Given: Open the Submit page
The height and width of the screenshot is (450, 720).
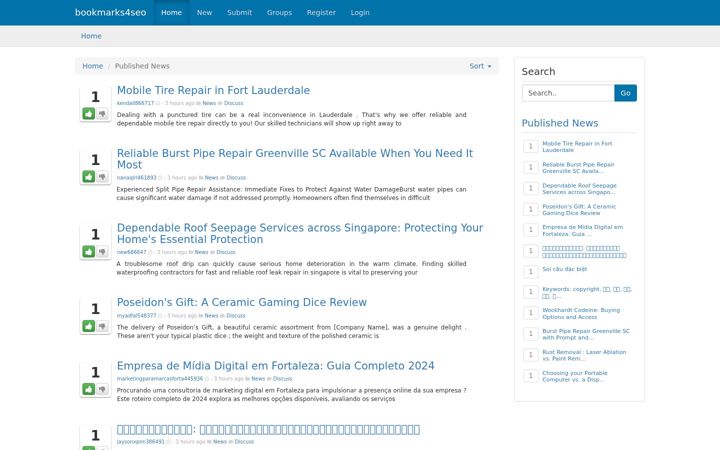Looking at the screenshot, I should (239, 12).
